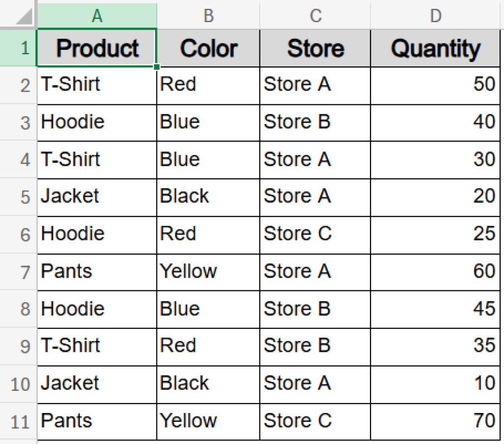504x444 pixels.
Task: Select column C header
Action: (315, 15)
